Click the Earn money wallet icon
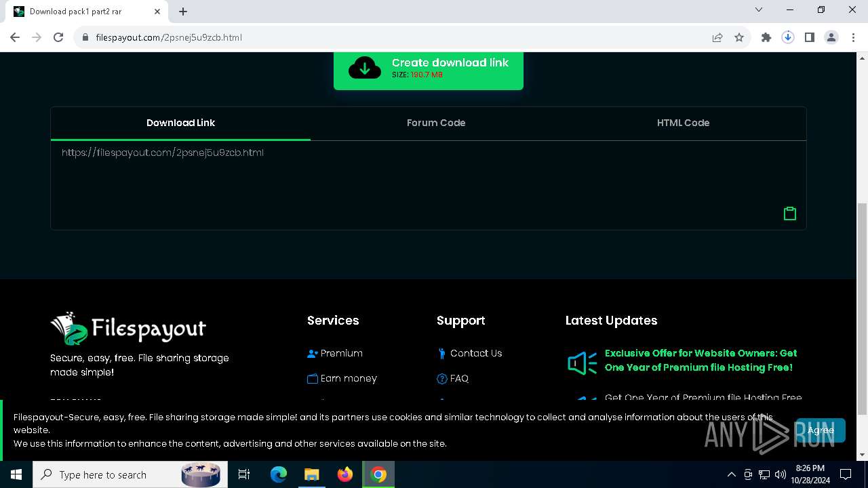The width and height of the screenshot is (868, 488). click(x=313, y=379)
